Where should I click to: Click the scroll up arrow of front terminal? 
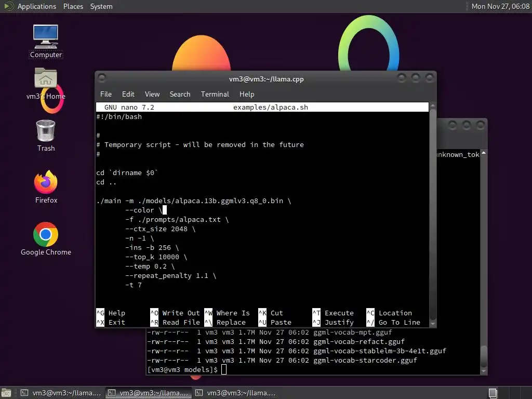[x=433, y=106]
